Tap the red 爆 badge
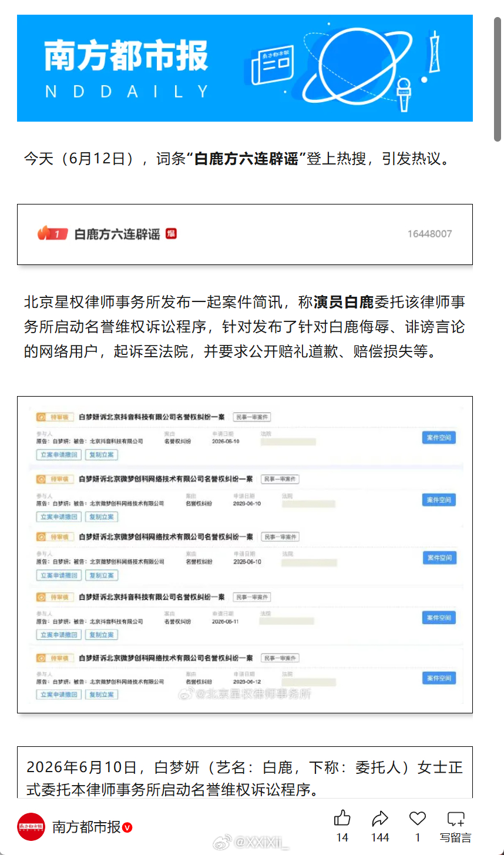 click(171, 234)
